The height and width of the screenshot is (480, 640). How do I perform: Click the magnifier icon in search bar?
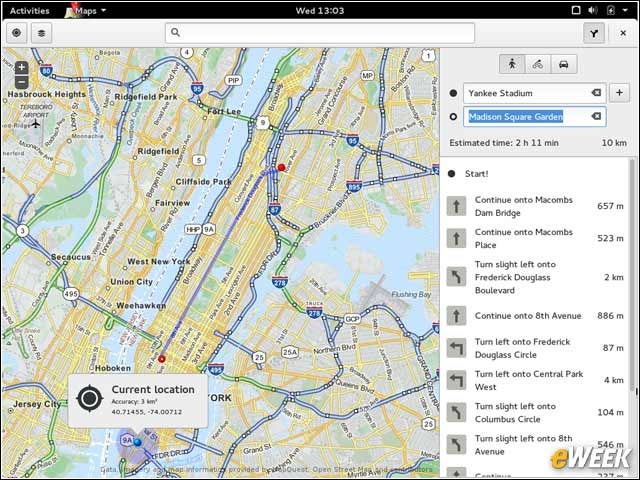pyautogui.click(x=176, y=32)
